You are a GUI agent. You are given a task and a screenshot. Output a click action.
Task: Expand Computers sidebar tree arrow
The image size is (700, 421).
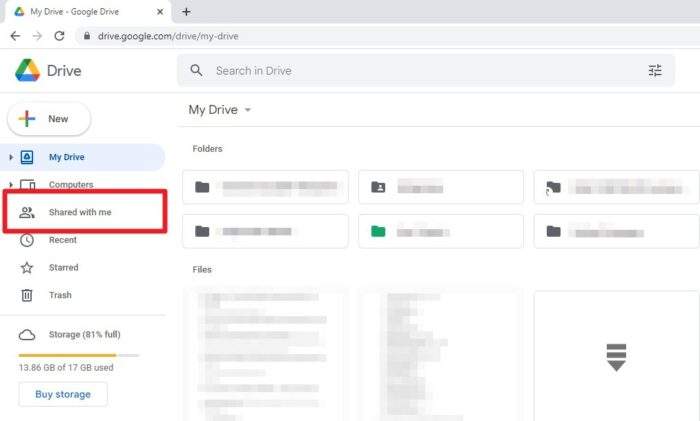[x=11, y=184]
